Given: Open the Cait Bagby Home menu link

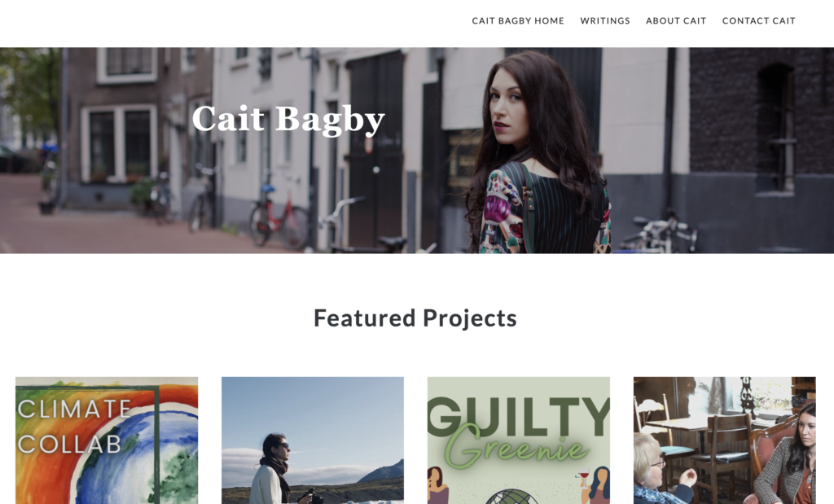Looking at the screenshot, I should tap(517, 20).
